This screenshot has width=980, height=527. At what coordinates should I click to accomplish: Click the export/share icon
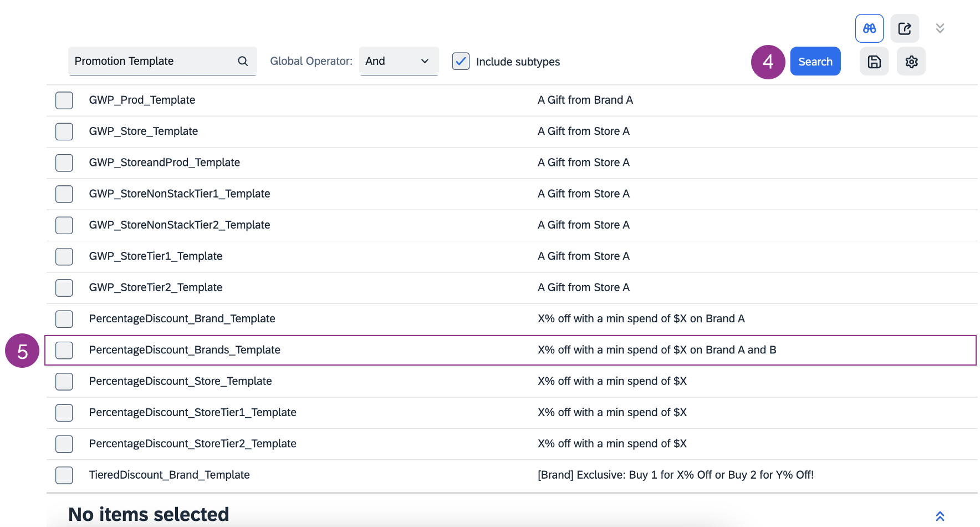coord(905,28)
